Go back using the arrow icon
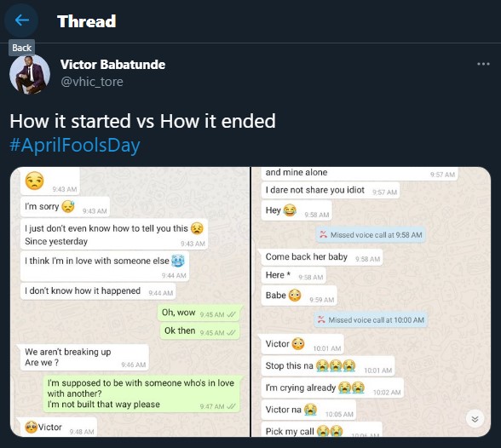 [x=22, y=20]
